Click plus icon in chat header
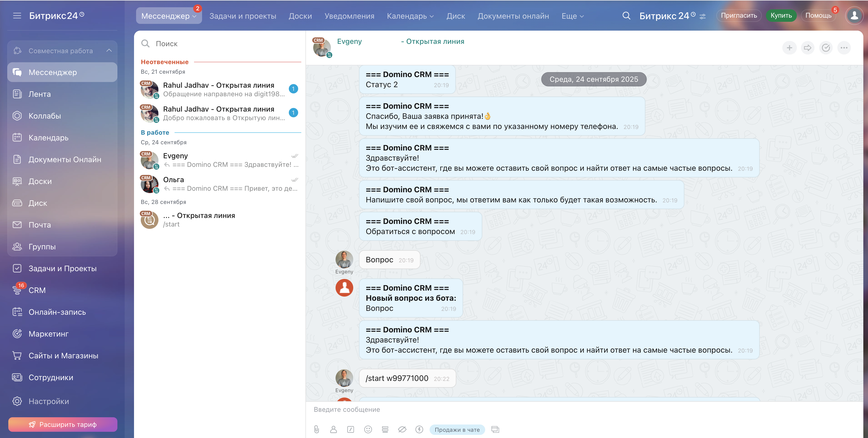The width and height of the screenshot is (868, 438). [x=789, y=48]
